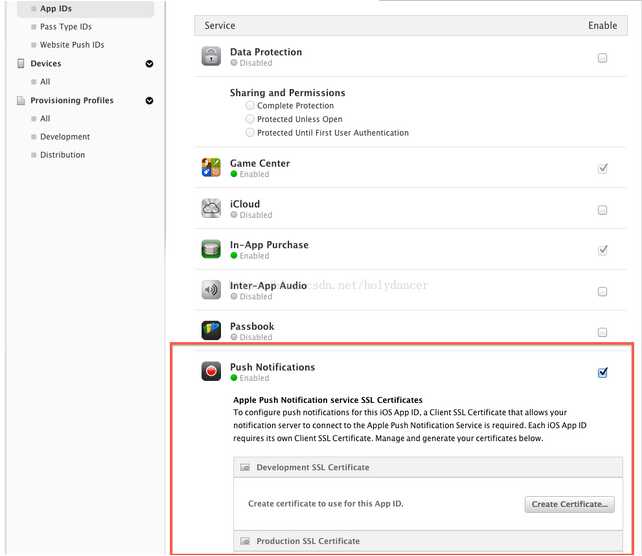Viewport: 642px width, 556px height.
Task: Click the Push Notifications service title
Action: tap(272, 367)
